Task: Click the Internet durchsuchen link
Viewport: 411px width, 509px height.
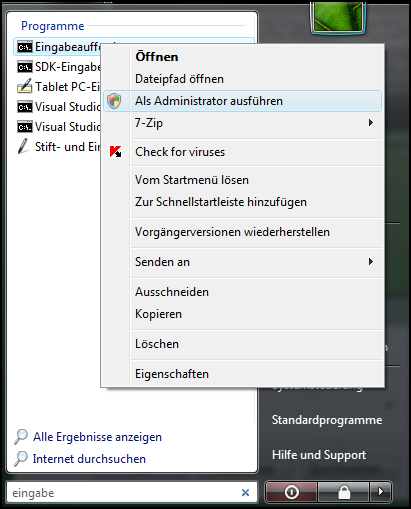Action: pos(89,459)
